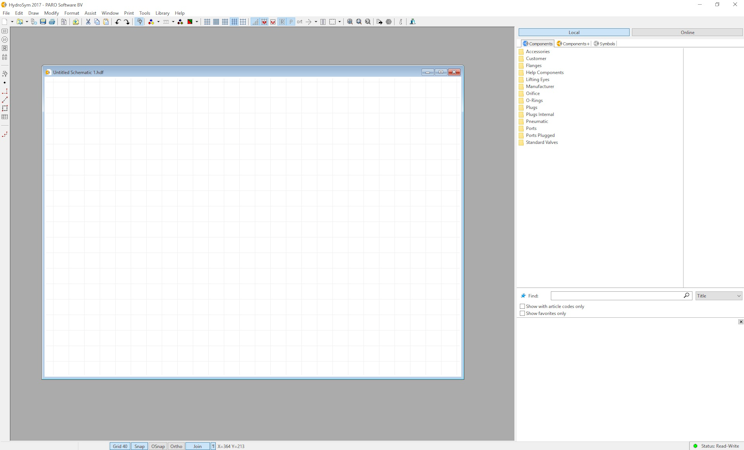Enable Show favorites only checkbox
Viewport: 744px width, 450px height.
522,313
